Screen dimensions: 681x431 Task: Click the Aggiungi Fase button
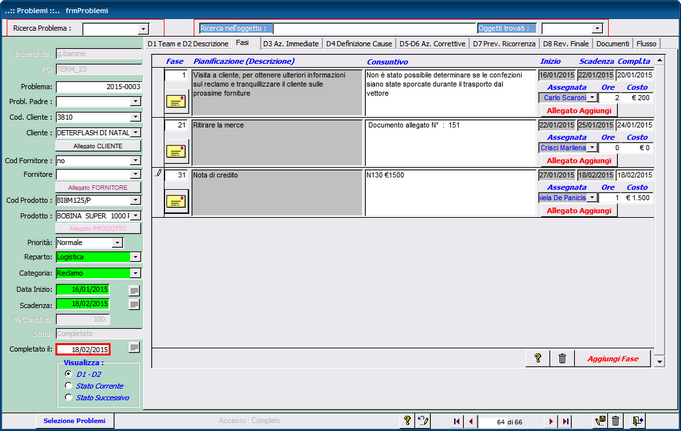tap(613, 359)
